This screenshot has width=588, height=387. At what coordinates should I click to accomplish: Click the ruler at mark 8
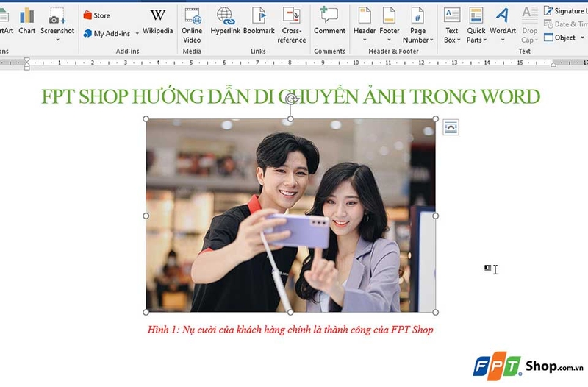(x=290, y=63)
